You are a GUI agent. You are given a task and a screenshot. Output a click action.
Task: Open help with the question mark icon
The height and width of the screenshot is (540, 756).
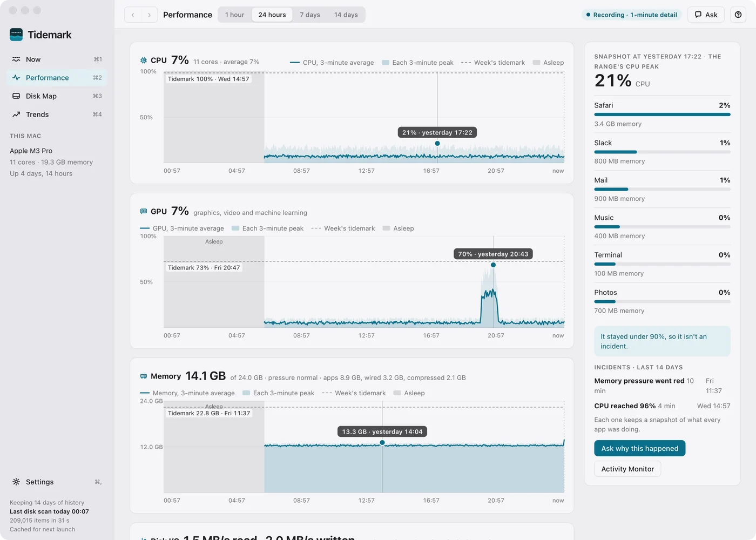pyautogui.click(x=738, y=15)
